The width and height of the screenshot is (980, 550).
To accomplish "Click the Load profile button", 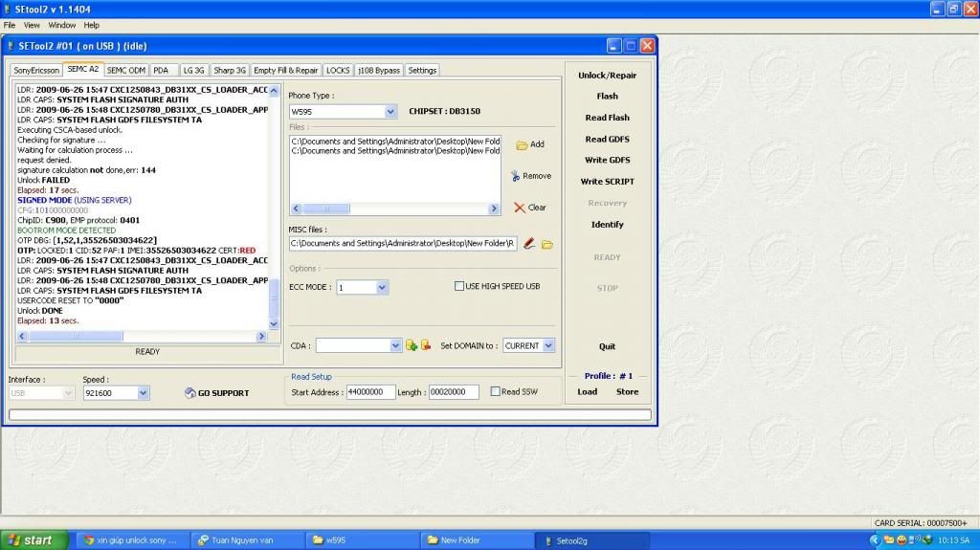I will coord(587,392).
